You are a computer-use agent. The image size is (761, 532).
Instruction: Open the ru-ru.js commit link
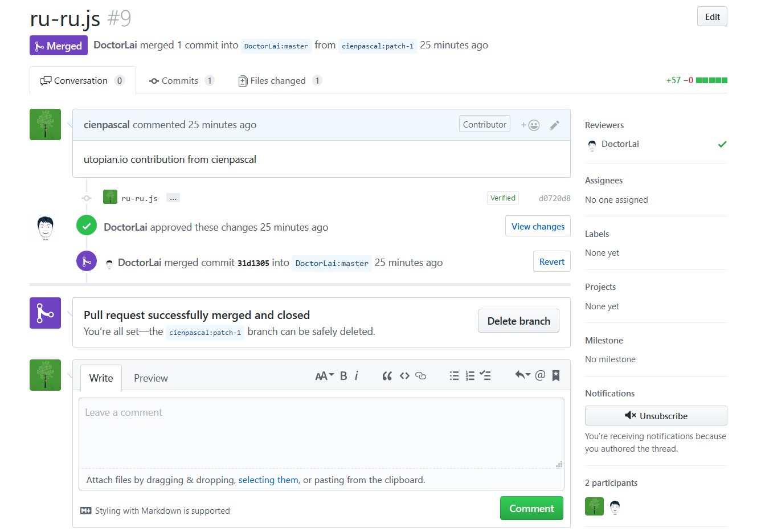(140, 198)
